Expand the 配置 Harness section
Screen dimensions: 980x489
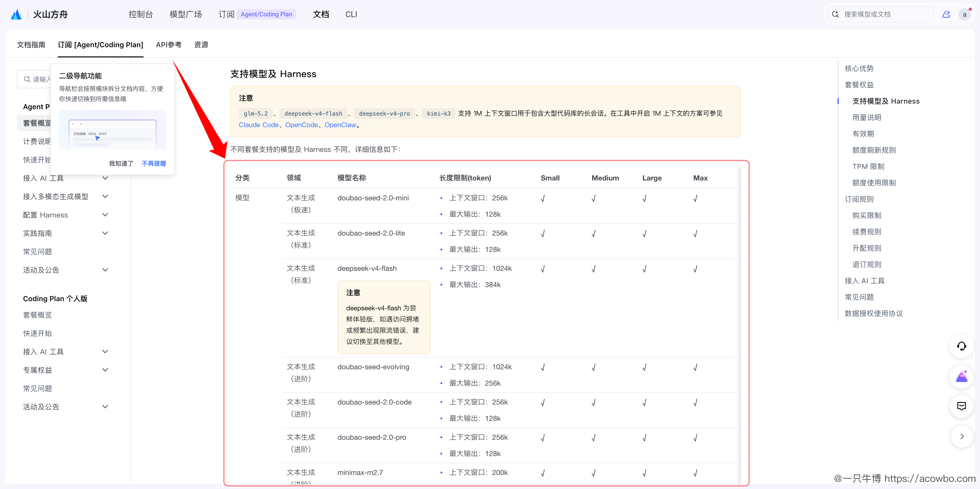pos(105,215)
